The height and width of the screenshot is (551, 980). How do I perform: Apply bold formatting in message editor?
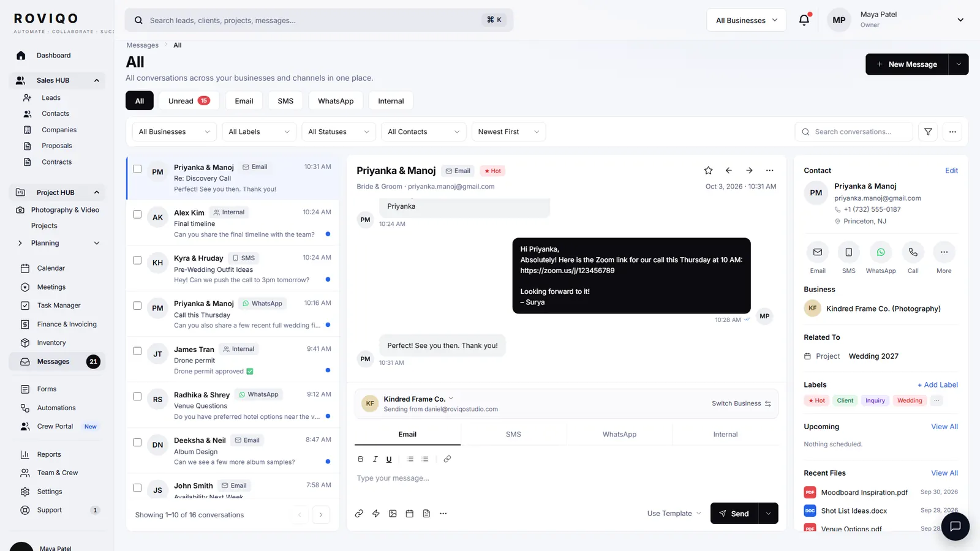(x=360, y=459)
